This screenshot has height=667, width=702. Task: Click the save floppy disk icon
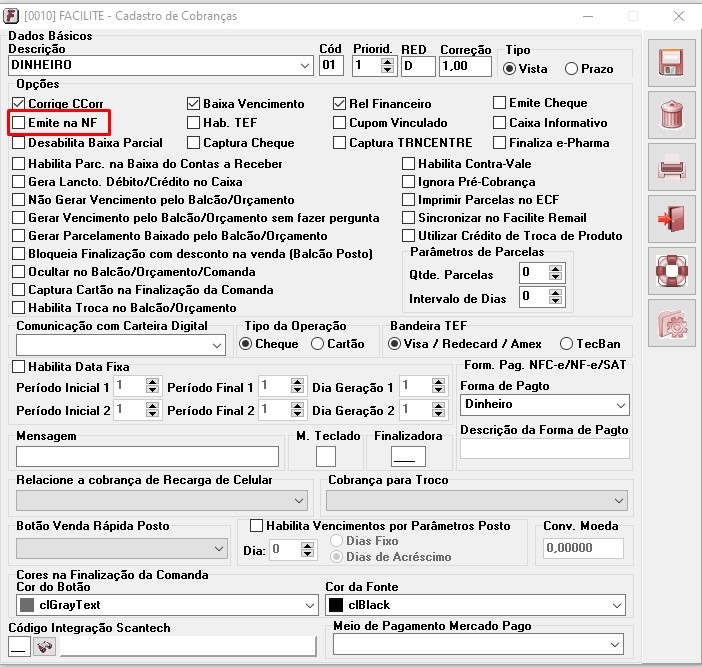pyautogui.click(x=672, y=62)
